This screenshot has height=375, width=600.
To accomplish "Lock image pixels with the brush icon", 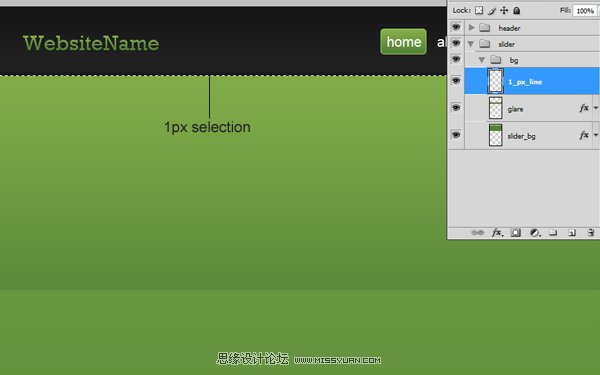I will (x=492, y=11).
